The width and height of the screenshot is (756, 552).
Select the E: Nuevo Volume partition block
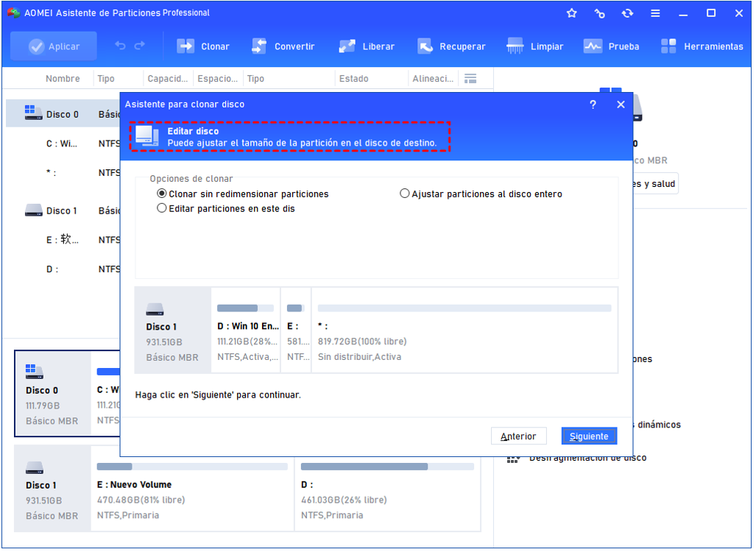192,489
